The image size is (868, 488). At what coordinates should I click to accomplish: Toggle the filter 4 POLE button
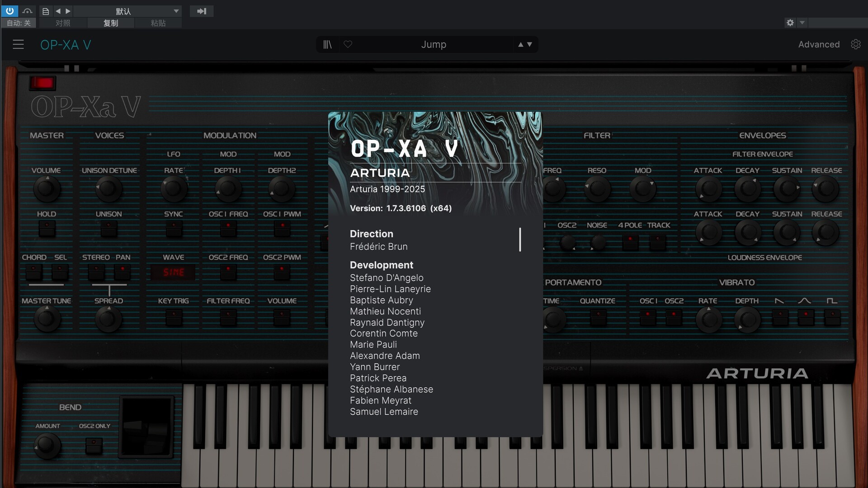point(630,242)
